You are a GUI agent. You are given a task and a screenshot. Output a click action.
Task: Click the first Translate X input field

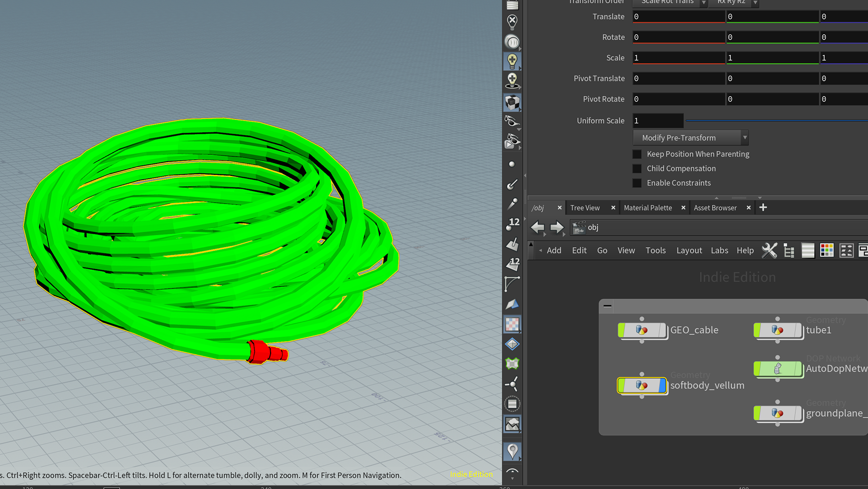tap(678, 17)
